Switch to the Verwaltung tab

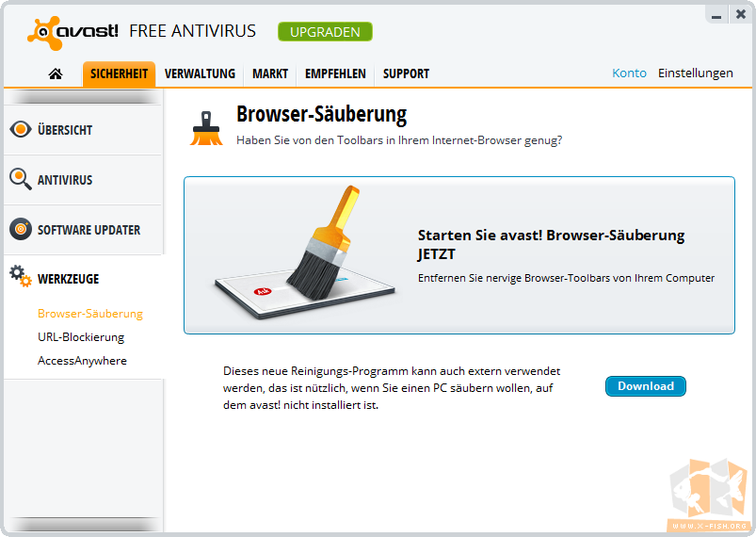click(200, 73)
